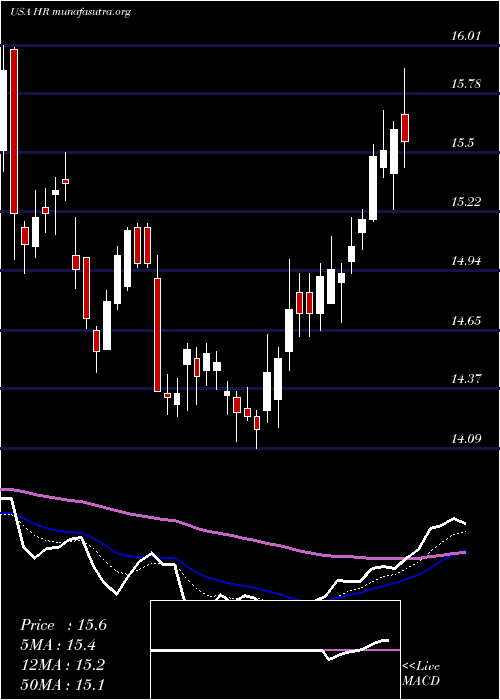
Task: Click the 'Price : 15.6' readout
Action: (x=63, y=625)
